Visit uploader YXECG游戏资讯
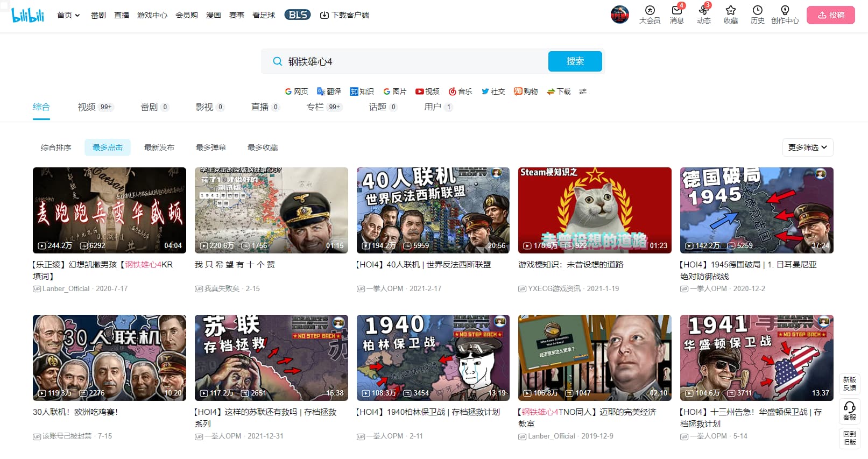Screen dimensions: 868x459 (554, 289)
